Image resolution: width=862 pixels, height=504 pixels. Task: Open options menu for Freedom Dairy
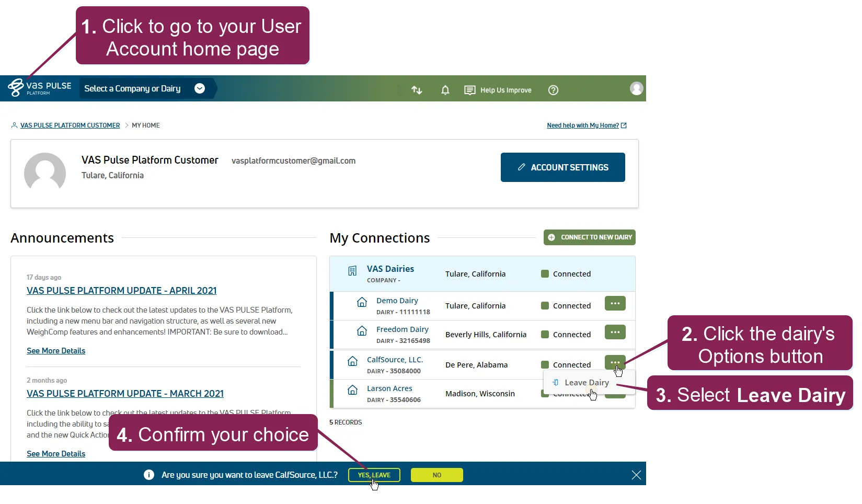pos(615,332)
